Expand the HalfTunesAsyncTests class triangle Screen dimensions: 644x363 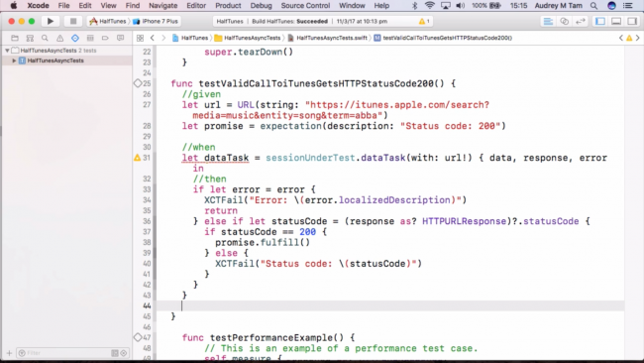pyautogui.click(x=15, y=60)
